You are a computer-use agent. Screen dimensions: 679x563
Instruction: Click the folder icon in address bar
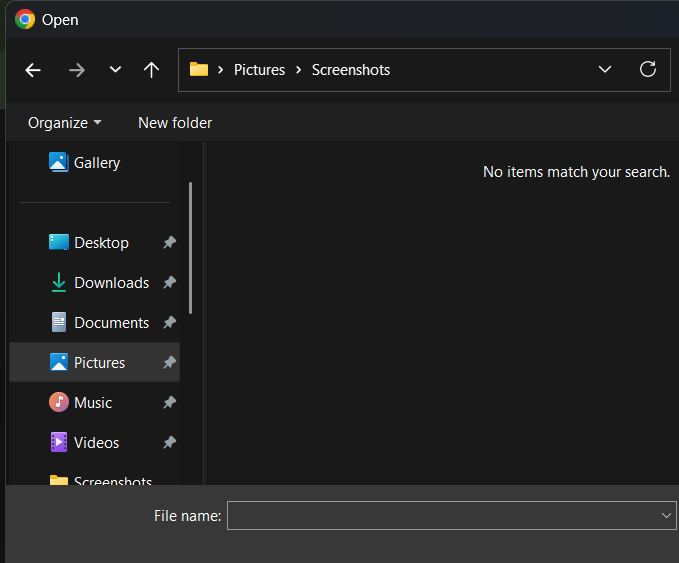(199, 69)
